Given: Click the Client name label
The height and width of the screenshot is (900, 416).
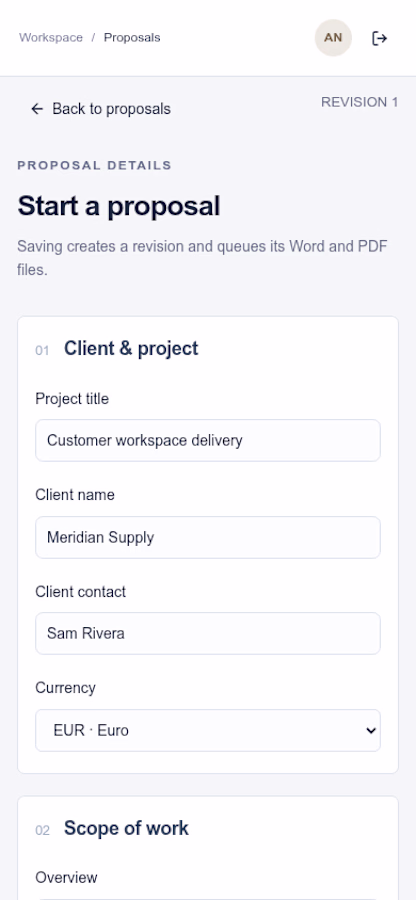Looking at the screenshot, I should [x=75, y=495].
